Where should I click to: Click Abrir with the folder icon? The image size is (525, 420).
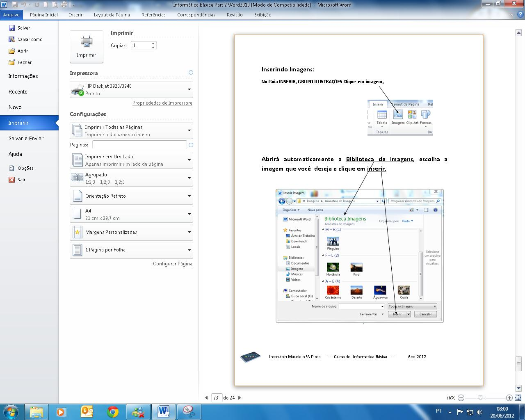18,51
